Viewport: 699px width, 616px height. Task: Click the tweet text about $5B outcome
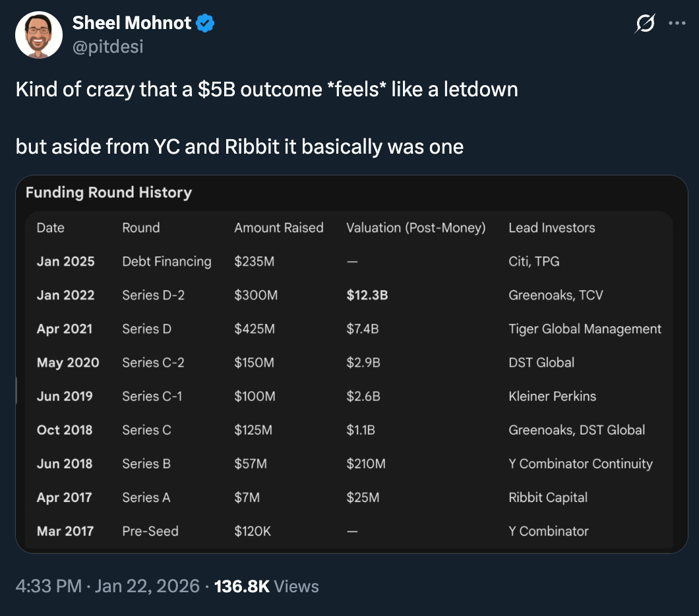pyautogui.click(x=266, y=117)
